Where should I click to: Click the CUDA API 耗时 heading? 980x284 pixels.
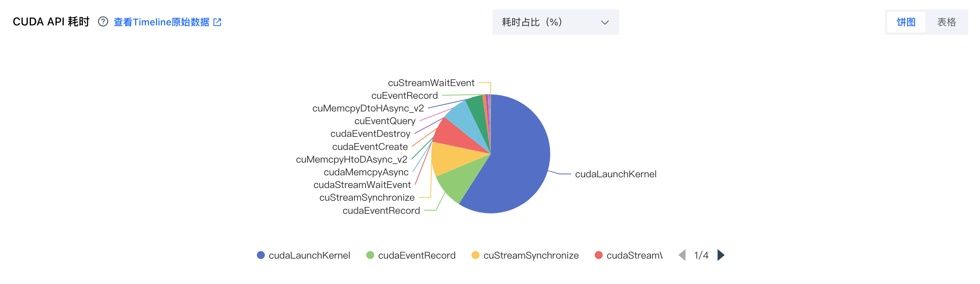pos(51,22)
